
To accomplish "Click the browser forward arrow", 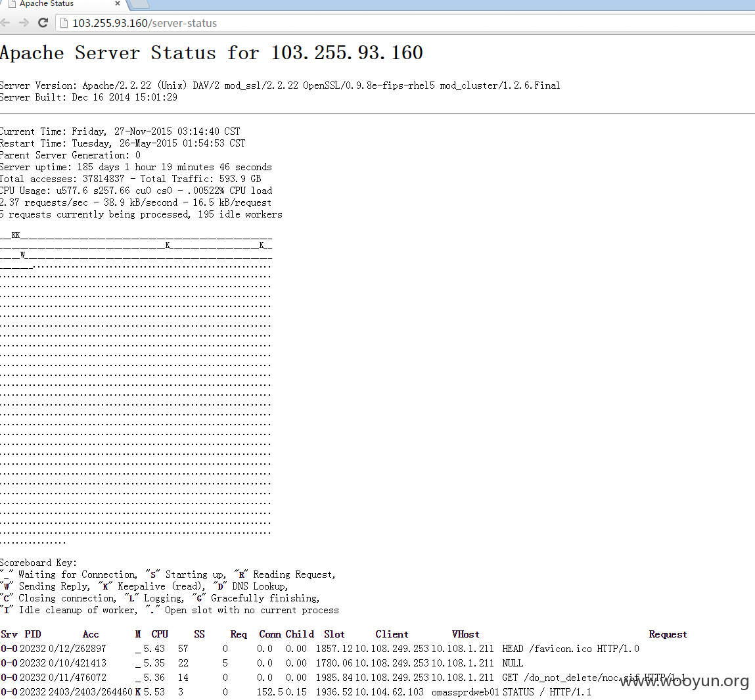I will pyautogui.click(x=24, y=22).
